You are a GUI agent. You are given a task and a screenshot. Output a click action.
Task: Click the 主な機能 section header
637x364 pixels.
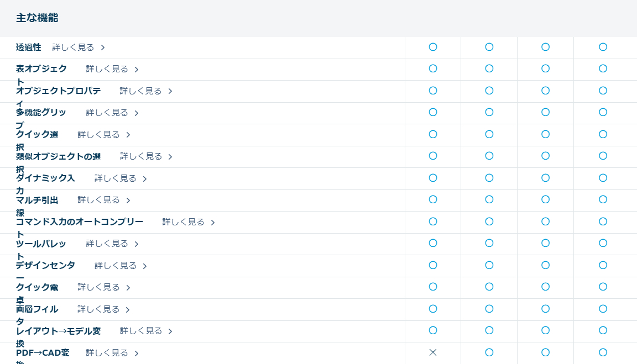(37, 18)
